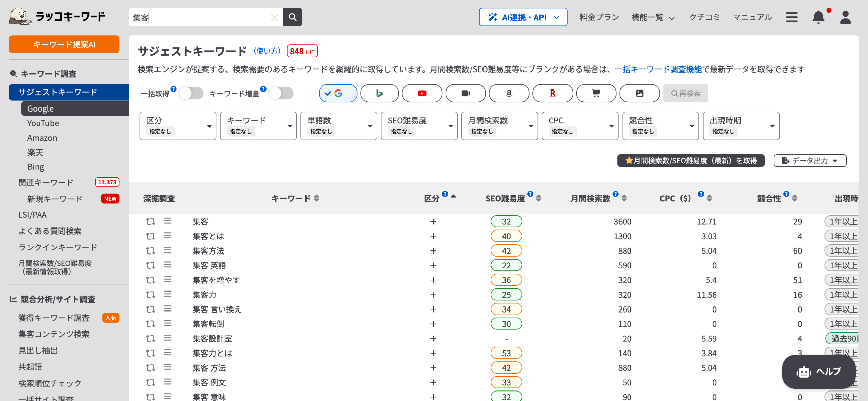Viewport: 868px width, 401px height.
Task: Click the Rakko Keyword otter logo
Action: pos(57,16)
